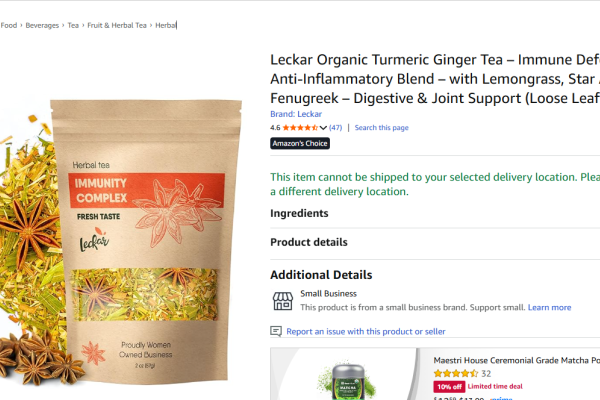Open the 47 ratings count link
The image size is (600, 400).
(336, 127)
